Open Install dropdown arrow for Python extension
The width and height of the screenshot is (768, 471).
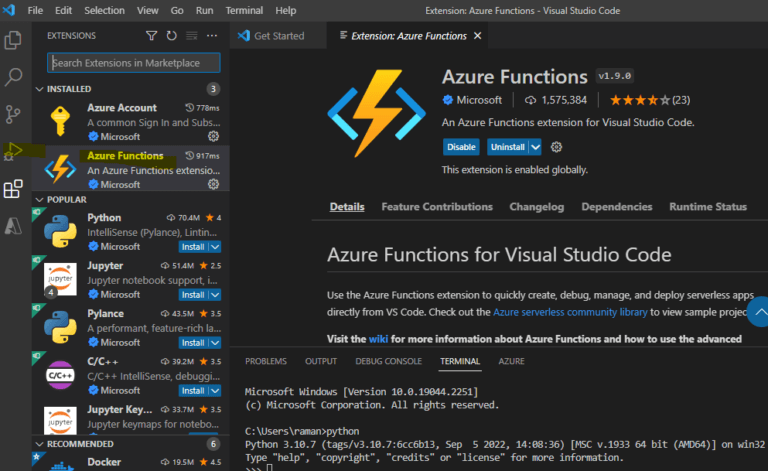point(215,246)
